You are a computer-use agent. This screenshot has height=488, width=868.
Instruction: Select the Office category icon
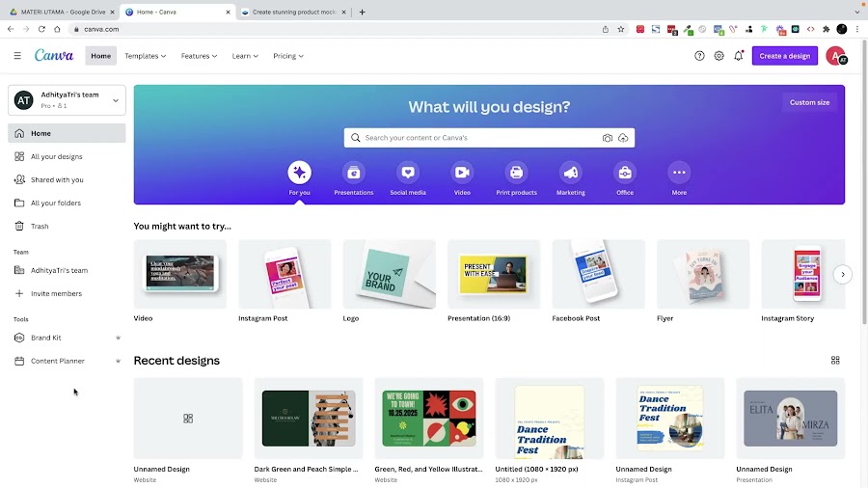(625, 173)
